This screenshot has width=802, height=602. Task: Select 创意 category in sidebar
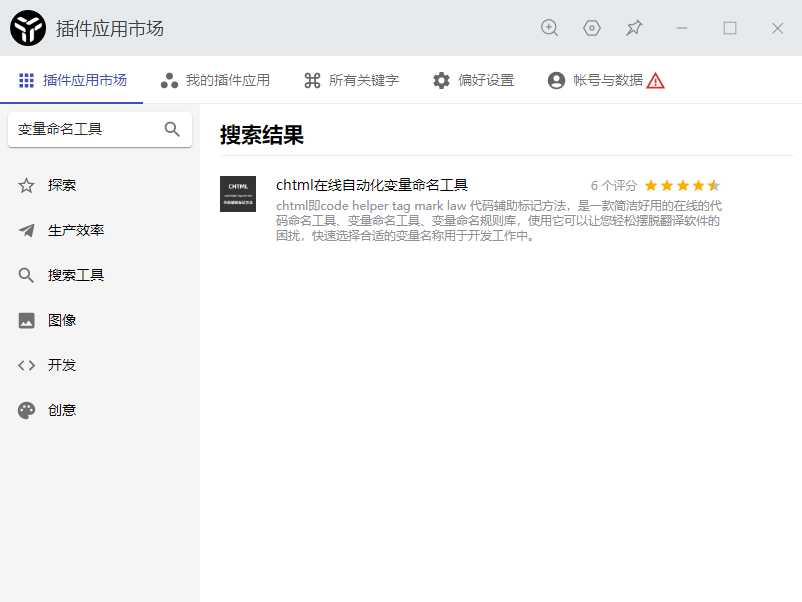tap(100, 410)
